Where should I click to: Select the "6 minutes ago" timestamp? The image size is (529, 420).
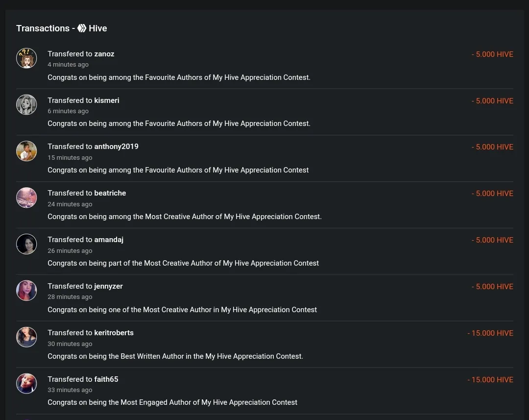click(x=68, y=111)
